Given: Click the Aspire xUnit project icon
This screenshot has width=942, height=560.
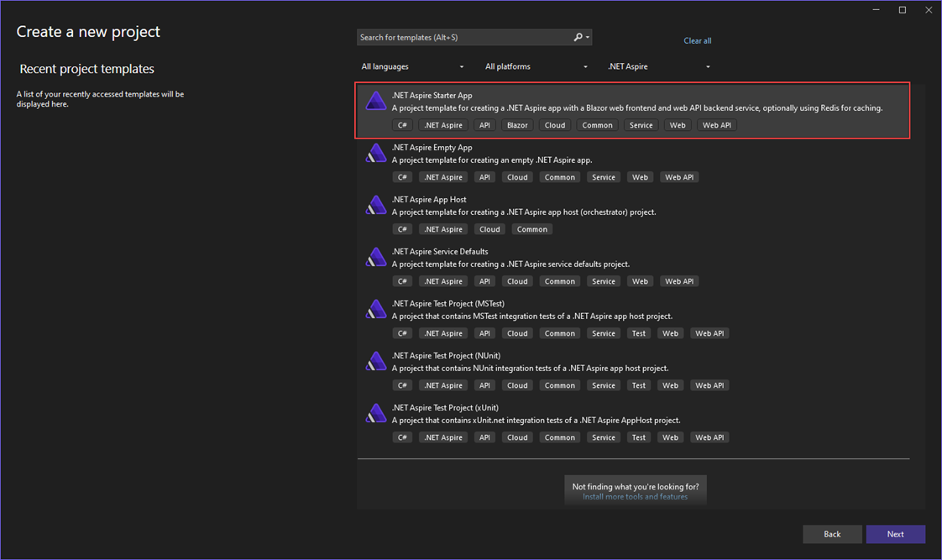Looking at the screenshot, I should pos(376,414).
